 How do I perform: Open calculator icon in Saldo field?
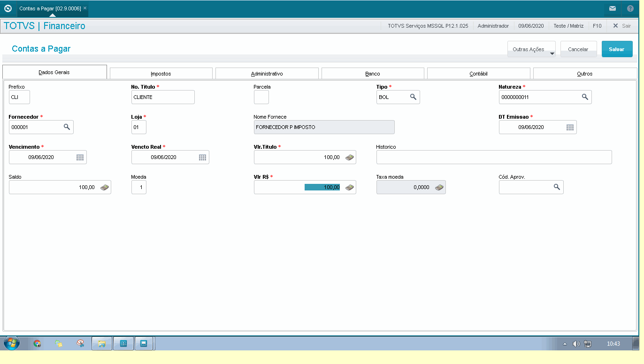105,187
